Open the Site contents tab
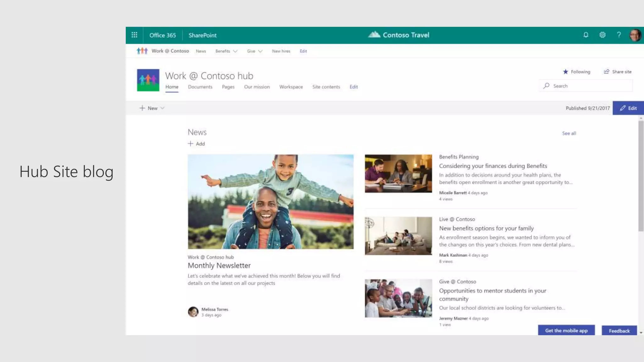Viewport: 644px width, 362px height. point(326,87)
